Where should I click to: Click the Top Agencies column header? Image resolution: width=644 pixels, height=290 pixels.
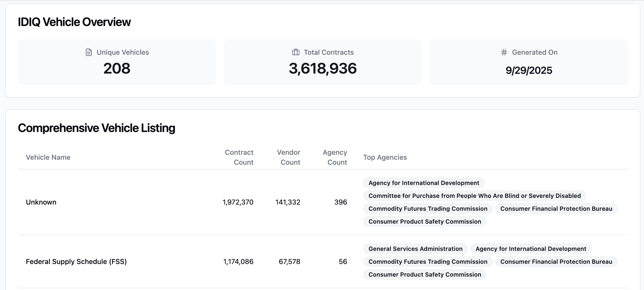pos(385,157)
